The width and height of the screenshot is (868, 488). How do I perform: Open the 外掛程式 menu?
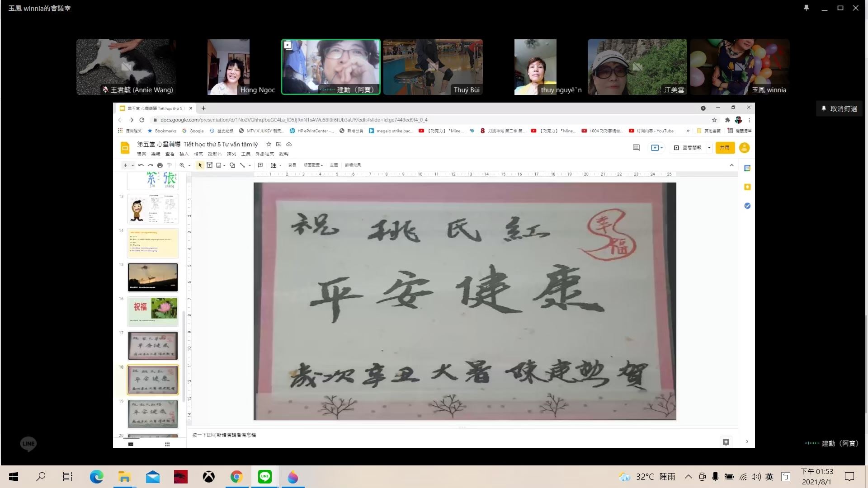(264, 154)
